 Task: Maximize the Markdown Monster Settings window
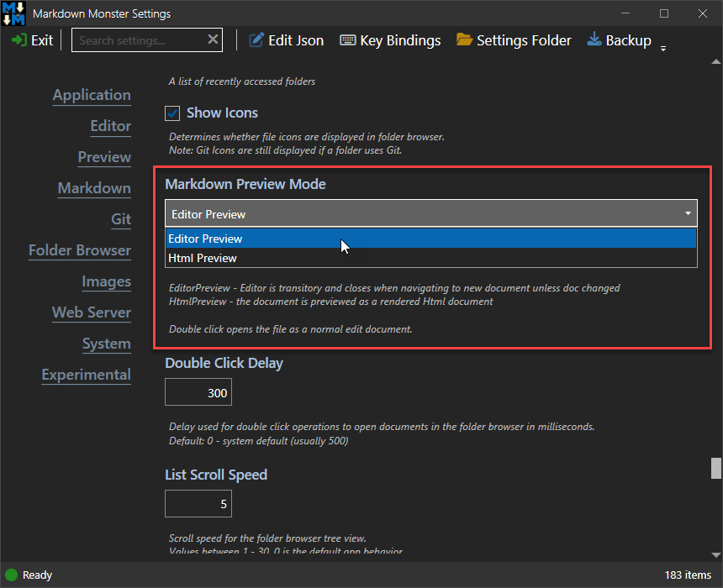click(664, 13)
